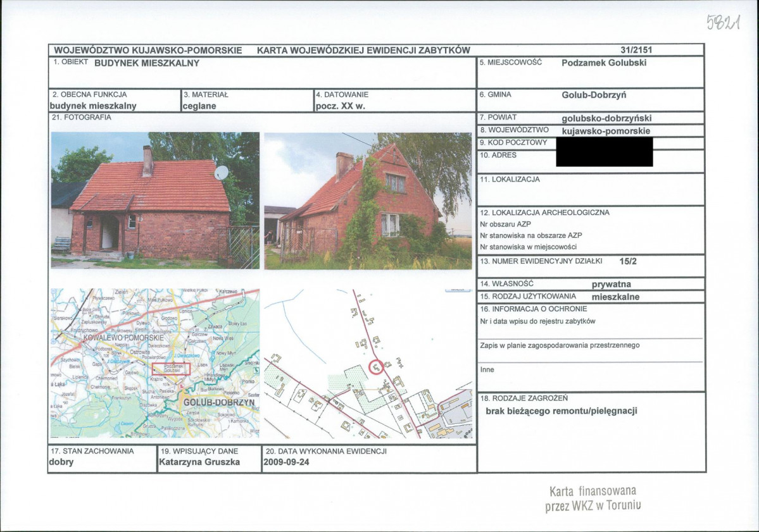Click "Zapis w planie zagospodarowania przestrzennego"
The height and width of the screenshot is (532, 759).
[x=560, y=345]
